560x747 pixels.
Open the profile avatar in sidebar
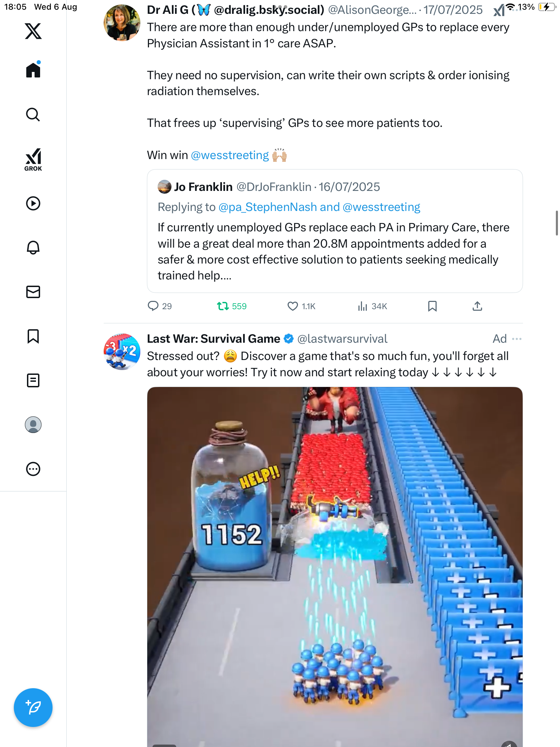point(33,425)
